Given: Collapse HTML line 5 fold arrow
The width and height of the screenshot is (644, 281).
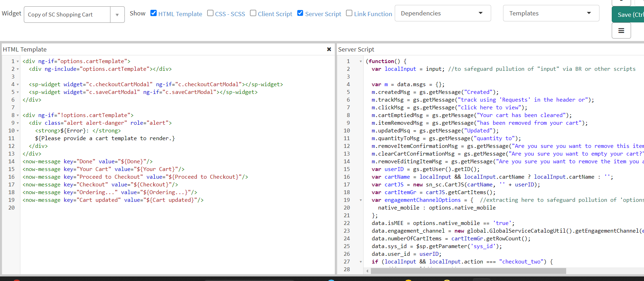Looking at the screenshot, I should (18, 92).
